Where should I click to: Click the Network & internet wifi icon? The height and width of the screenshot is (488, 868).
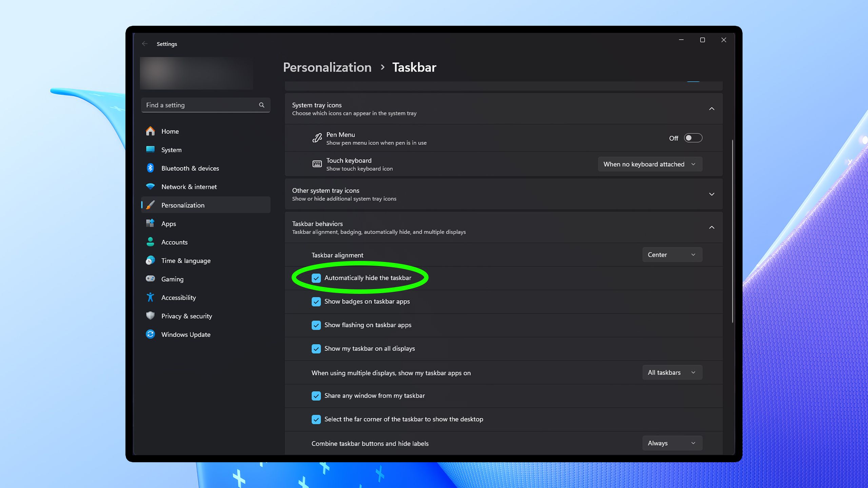[150, 187]
